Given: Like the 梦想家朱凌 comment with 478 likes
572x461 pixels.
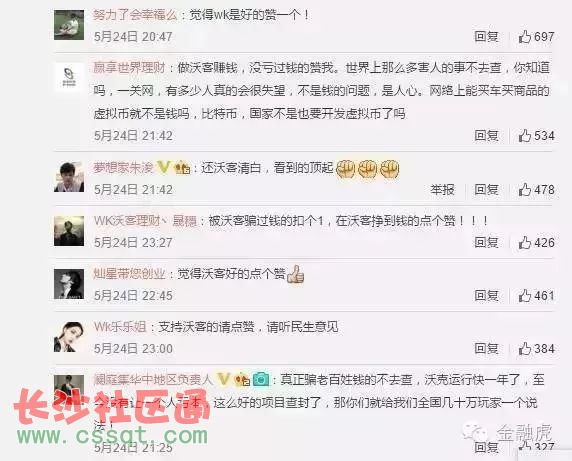Looking at the screenshot, I should 525,190.
